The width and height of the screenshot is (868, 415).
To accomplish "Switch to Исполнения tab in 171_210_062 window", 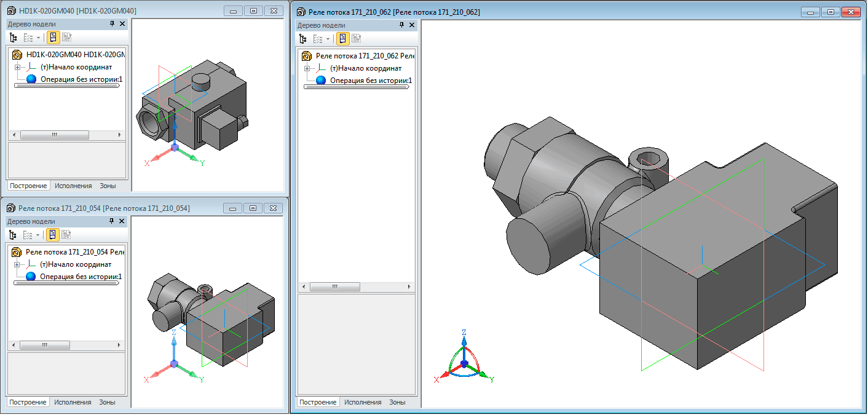I will coord(363,402).
